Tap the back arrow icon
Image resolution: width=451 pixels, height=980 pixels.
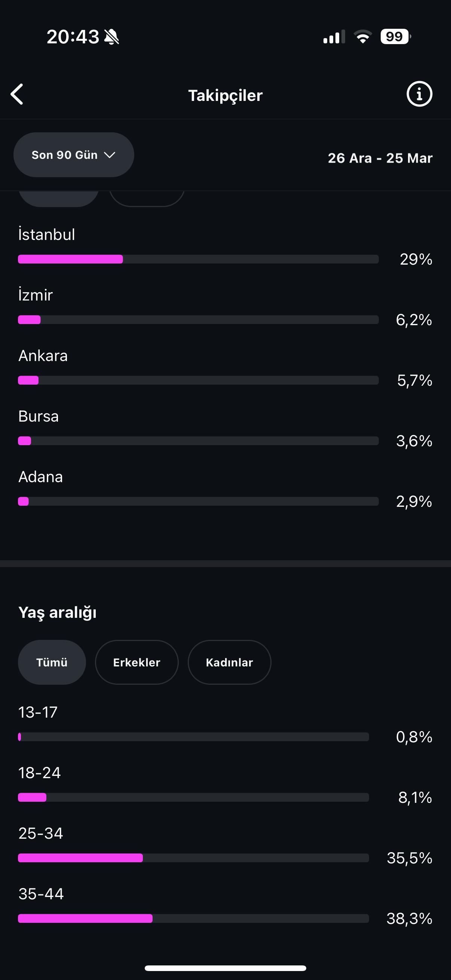[x=17, y=94]
